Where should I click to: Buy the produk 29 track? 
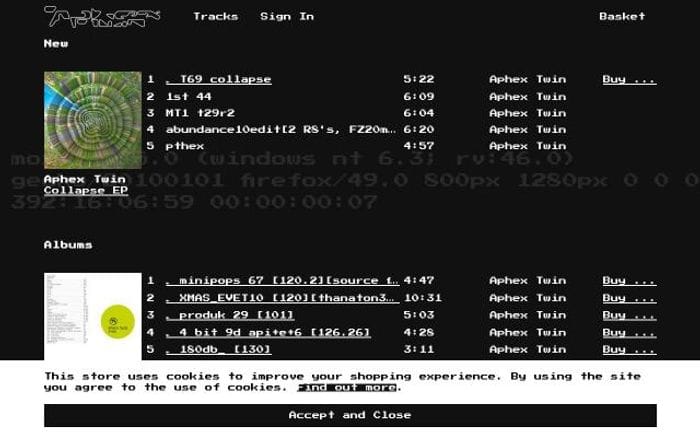[x=629, y=315]
